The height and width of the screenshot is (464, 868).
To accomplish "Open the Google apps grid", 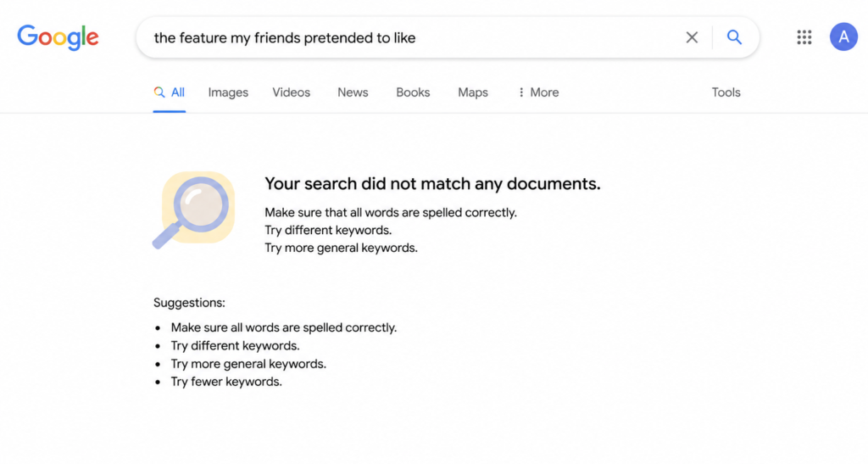I will point(804,37).
